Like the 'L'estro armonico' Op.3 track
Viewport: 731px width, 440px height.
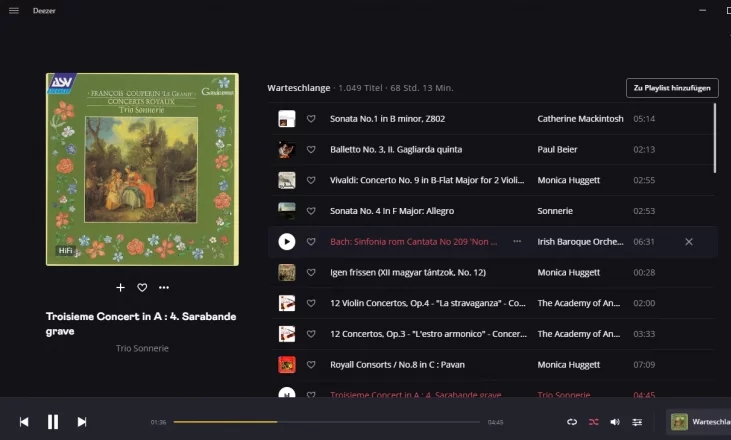311,334
